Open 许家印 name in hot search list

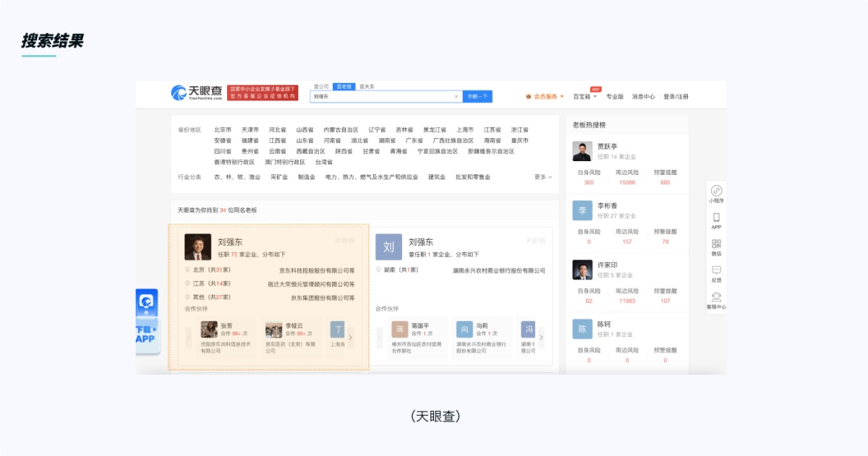[608, 265]
